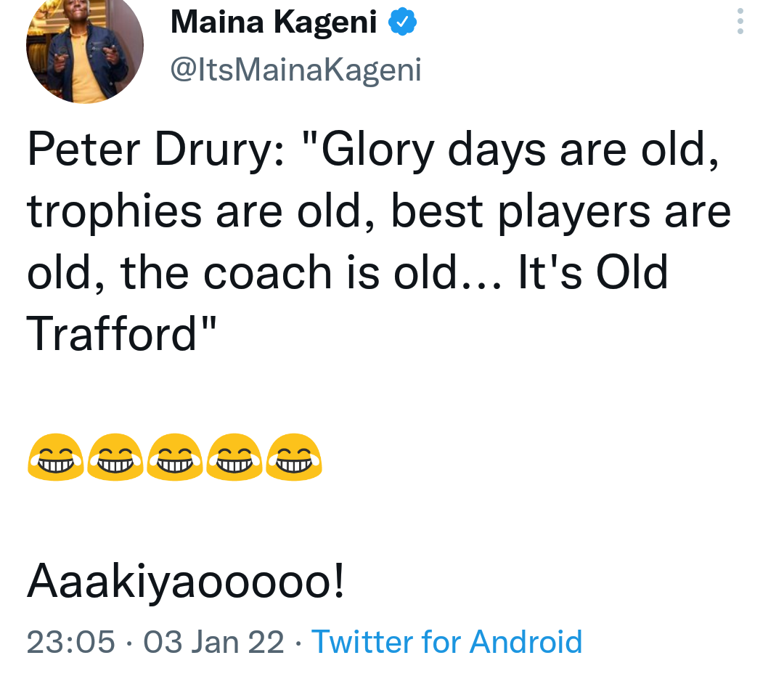
Task: Click the last laughing-tears emoji
Action: click(x=293, y=457)
